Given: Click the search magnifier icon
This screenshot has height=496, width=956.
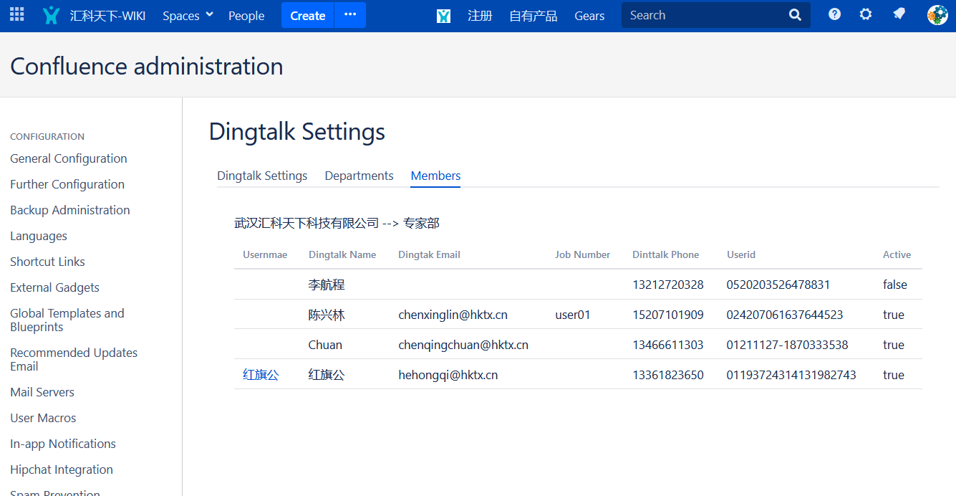Looking at the screenshot, I should 795,15.
